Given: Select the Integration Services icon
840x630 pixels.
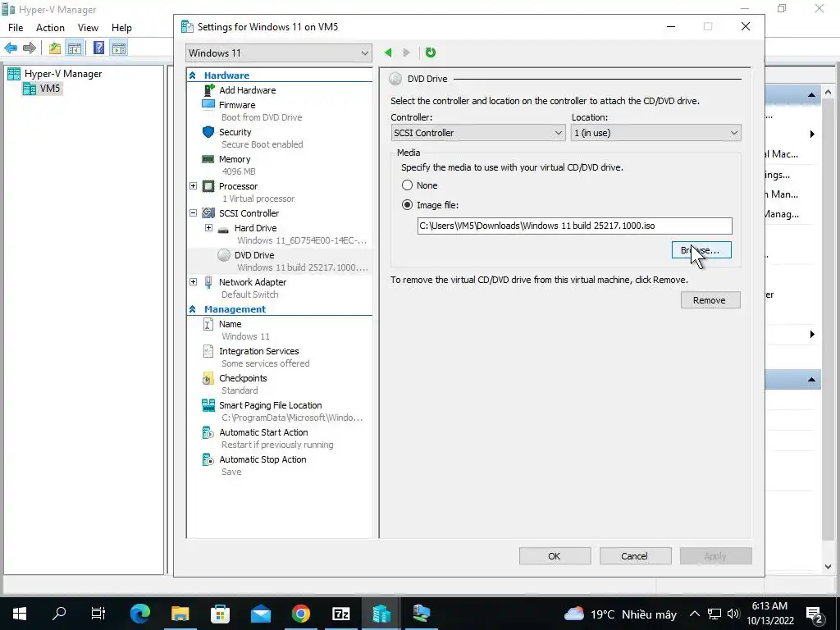Looking at the screenshot, I should click(x=208, y=351).
